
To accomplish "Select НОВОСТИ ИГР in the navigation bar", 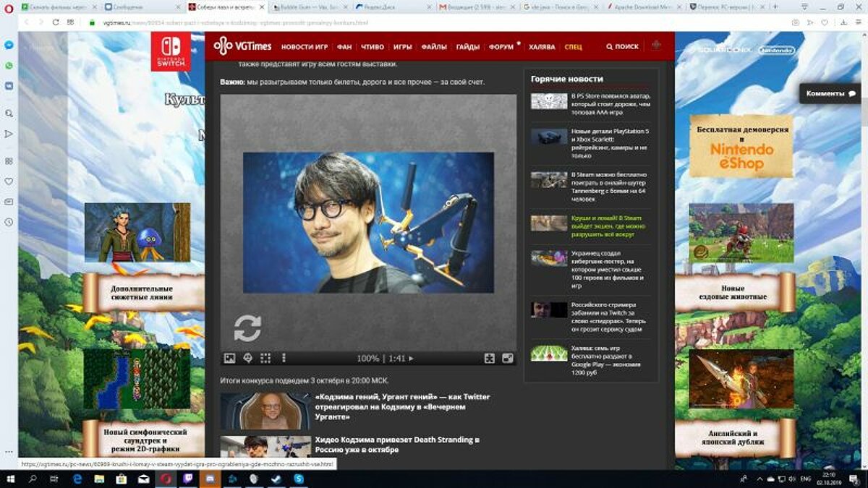I will (x=305, y=47).
